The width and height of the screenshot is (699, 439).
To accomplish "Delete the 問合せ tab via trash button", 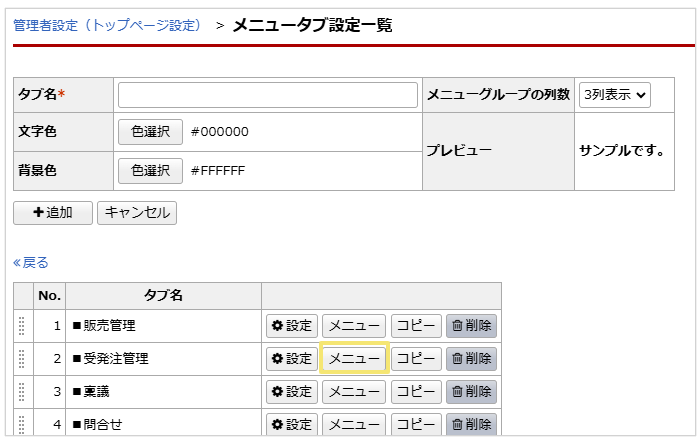I will [471, 424].
